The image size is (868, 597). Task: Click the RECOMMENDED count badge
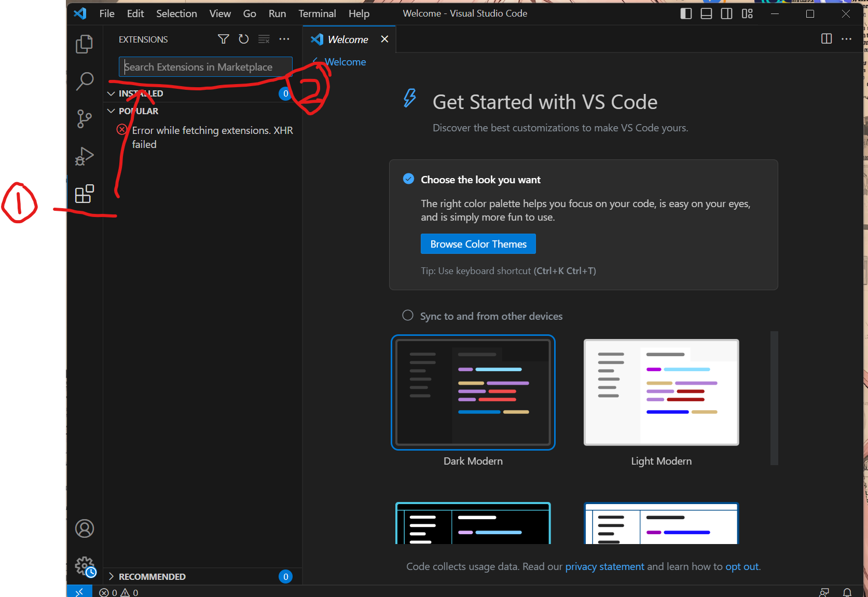tap(285, 577)
